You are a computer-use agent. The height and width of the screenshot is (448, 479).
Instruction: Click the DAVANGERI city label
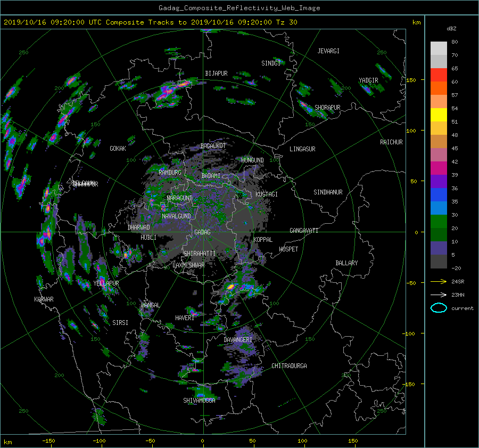click(x=238, y=340)
